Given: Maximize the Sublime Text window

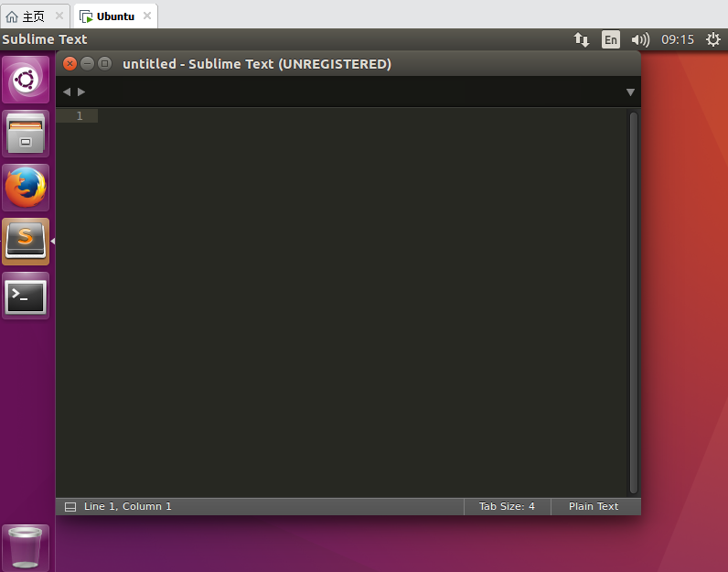Looking at the screenshot, I should click(x=105, y=64).
